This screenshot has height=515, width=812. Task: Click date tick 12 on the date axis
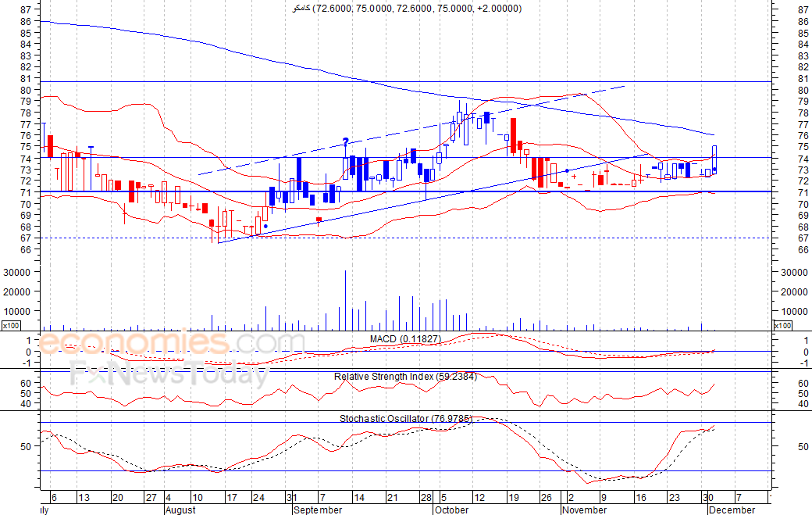tap(479, 497)
